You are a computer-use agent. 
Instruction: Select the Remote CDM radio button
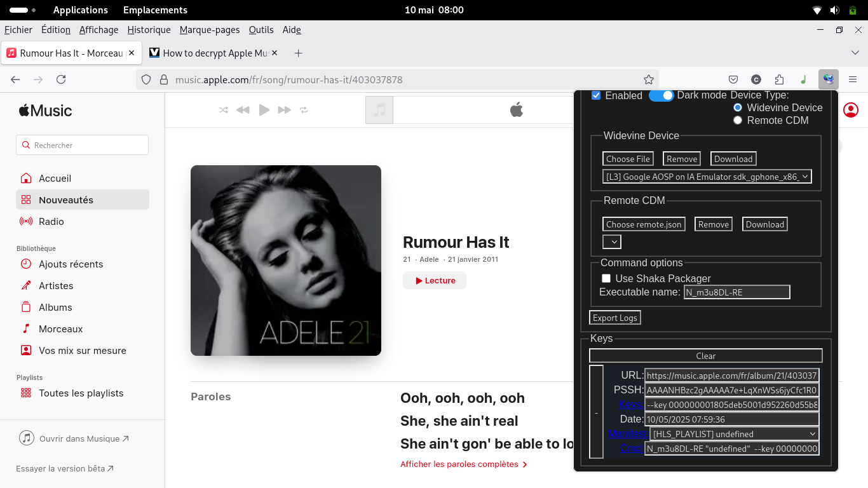(x=738, y=120)
